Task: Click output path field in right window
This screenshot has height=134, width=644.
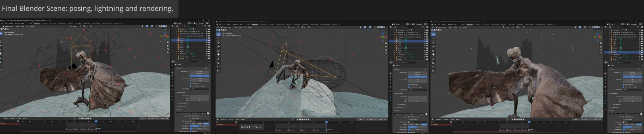Action: pos(624,114)
